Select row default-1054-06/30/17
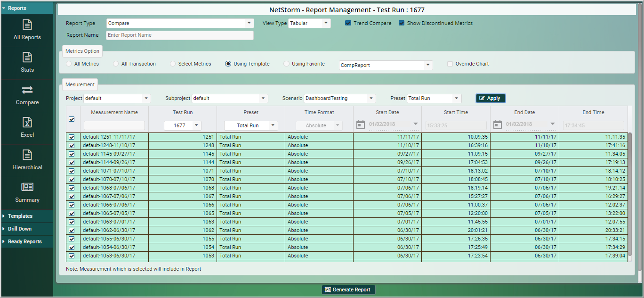 click(347, 247)
